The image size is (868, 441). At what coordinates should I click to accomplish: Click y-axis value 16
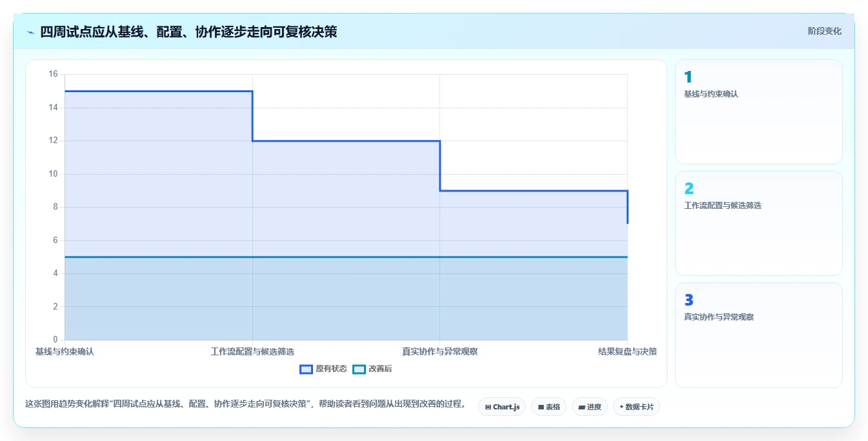click(53, 74)
